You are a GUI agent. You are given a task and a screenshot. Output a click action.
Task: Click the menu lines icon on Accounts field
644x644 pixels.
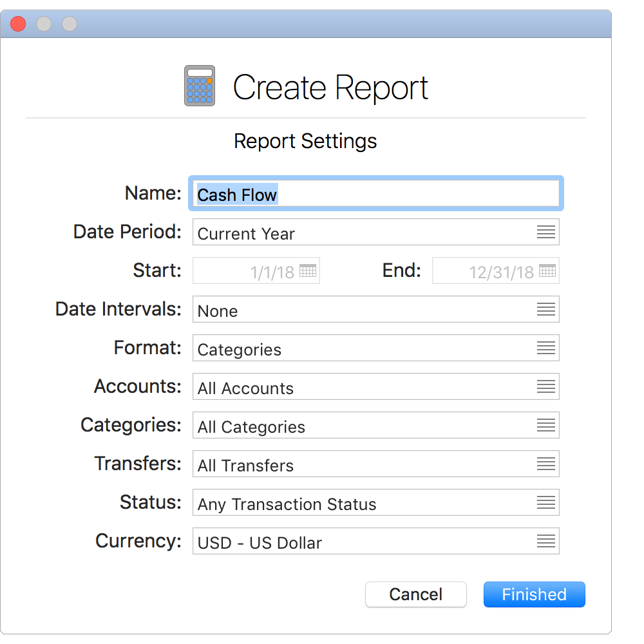tap(546, 386)
